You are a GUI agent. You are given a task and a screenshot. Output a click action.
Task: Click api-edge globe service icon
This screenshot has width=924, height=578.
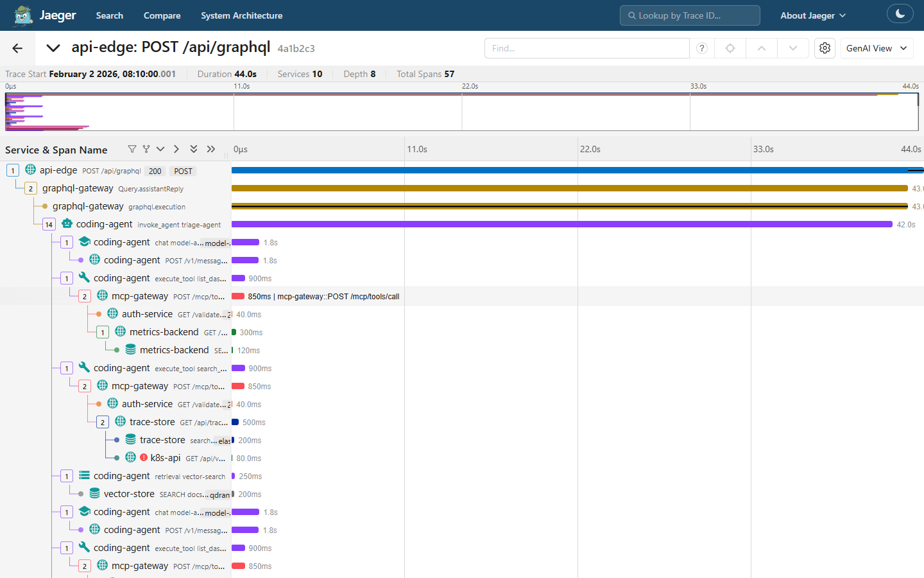[30, 170]
